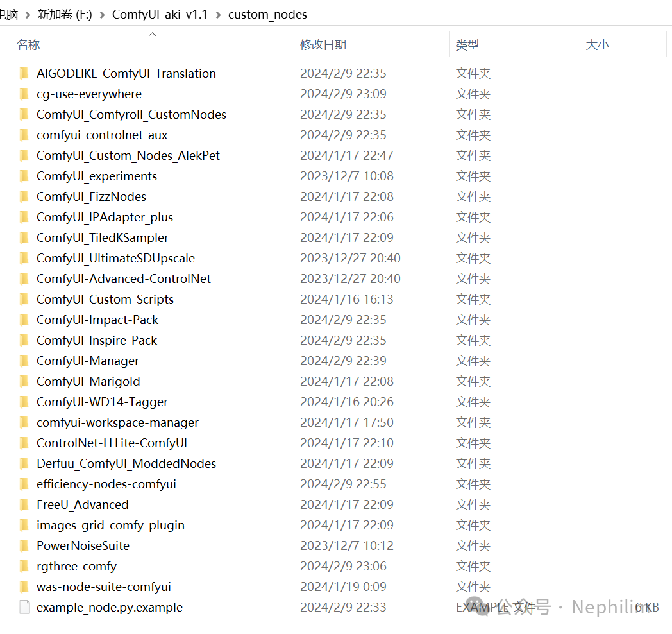The width and height of the screenshot is (672, 634).
Task: Click the ComfyUI-Marigold folder icon
Action: [x=24, y=382]
